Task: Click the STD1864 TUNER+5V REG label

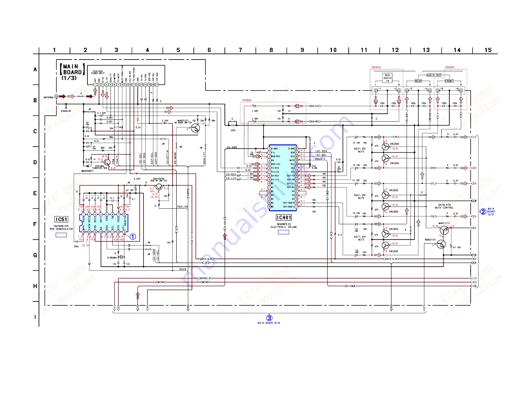Action: point(100,167)
